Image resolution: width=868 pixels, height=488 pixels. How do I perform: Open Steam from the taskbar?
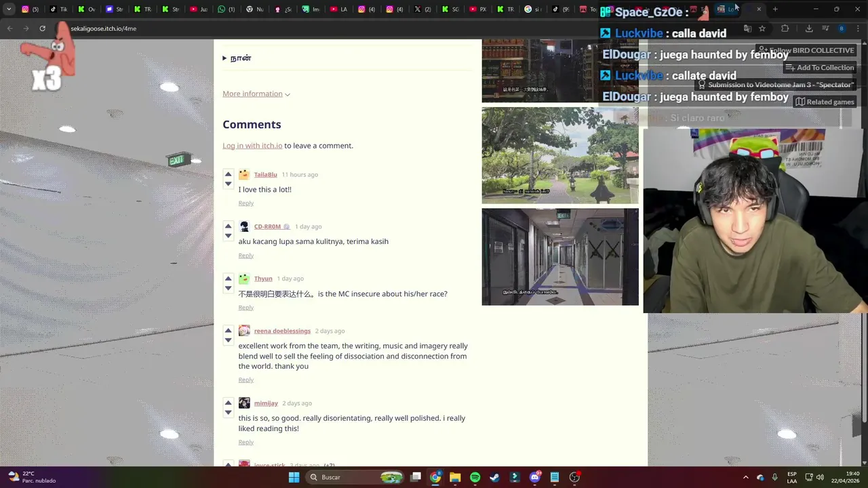tap(494, 477)
